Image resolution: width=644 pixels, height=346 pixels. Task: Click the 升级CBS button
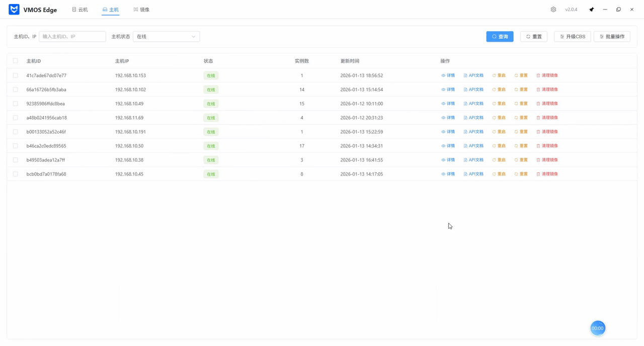pyautogui.click(x=572, y=37)
